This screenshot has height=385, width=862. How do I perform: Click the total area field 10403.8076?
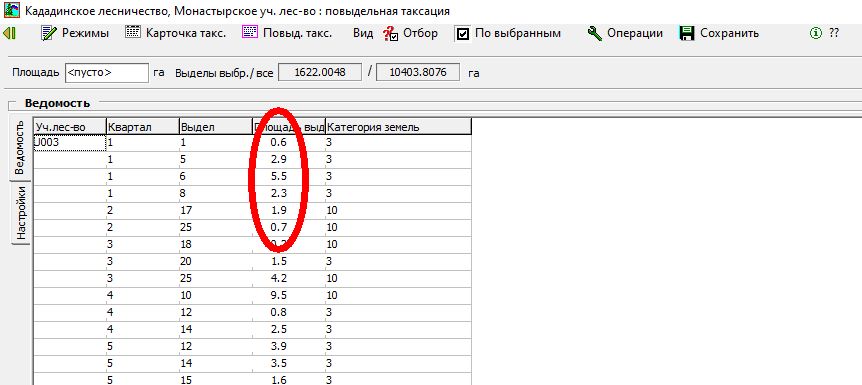click(x=418, y=72)
